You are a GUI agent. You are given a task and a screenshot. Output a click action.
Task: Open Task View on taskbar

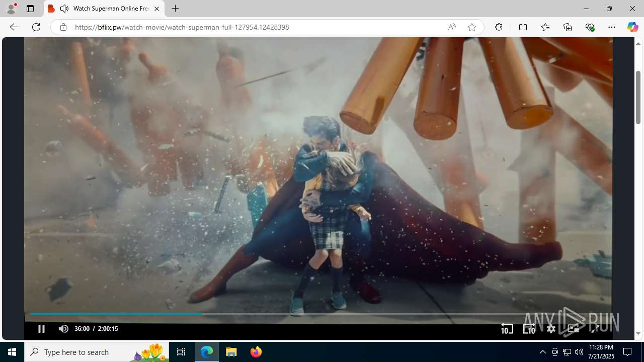point(181,352)
